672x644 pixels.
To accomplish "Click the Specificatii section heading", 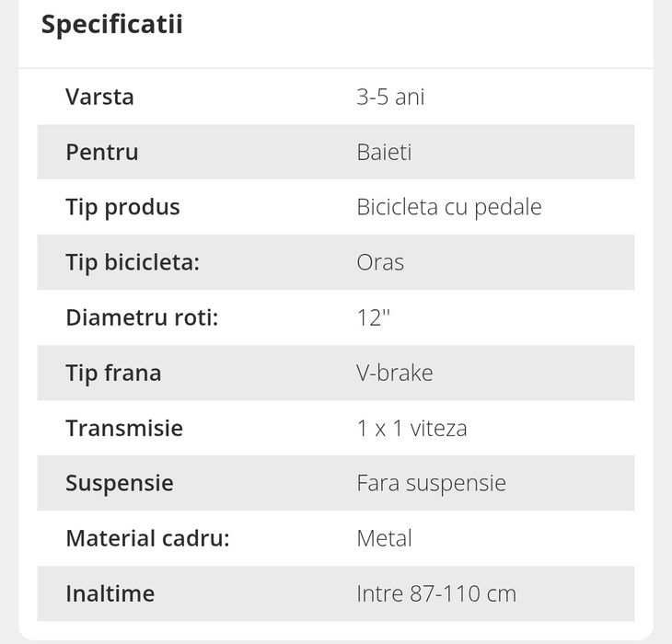I will (x=111, y=25).
